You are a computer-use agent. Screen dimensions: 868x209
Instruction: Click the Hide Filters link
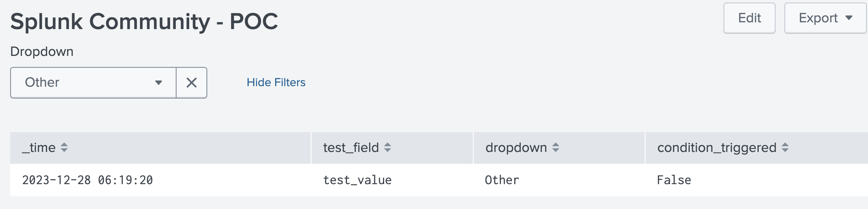[x=276, y=82]
